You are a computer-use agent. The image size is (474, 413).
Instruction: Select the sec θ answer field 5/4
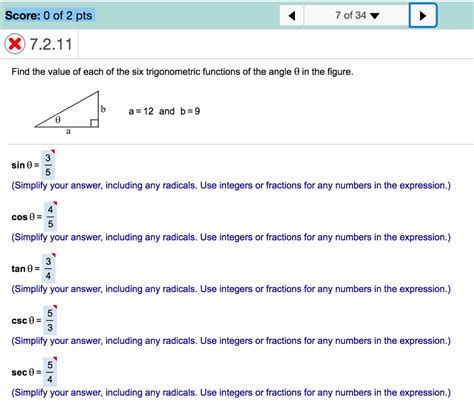(x=50, y=372)
